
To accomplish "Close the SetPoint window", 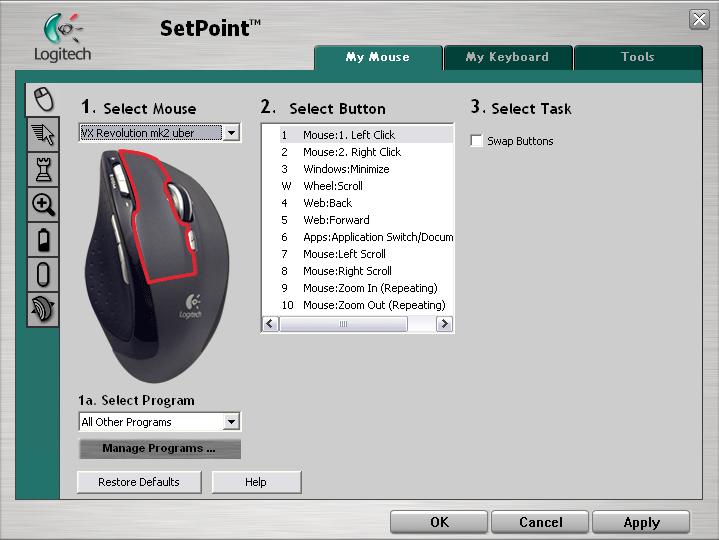I will coord(699,19).
